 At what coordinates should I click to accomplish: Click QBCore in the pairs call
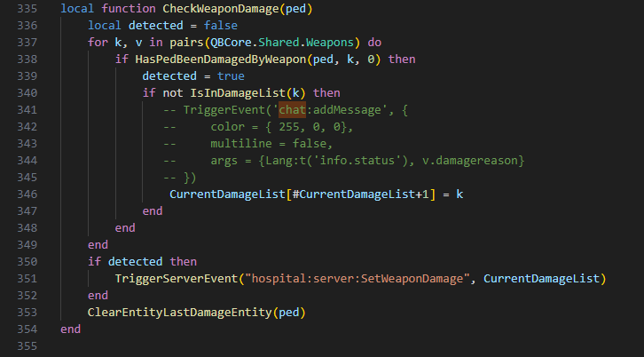(x=231, y=43)
